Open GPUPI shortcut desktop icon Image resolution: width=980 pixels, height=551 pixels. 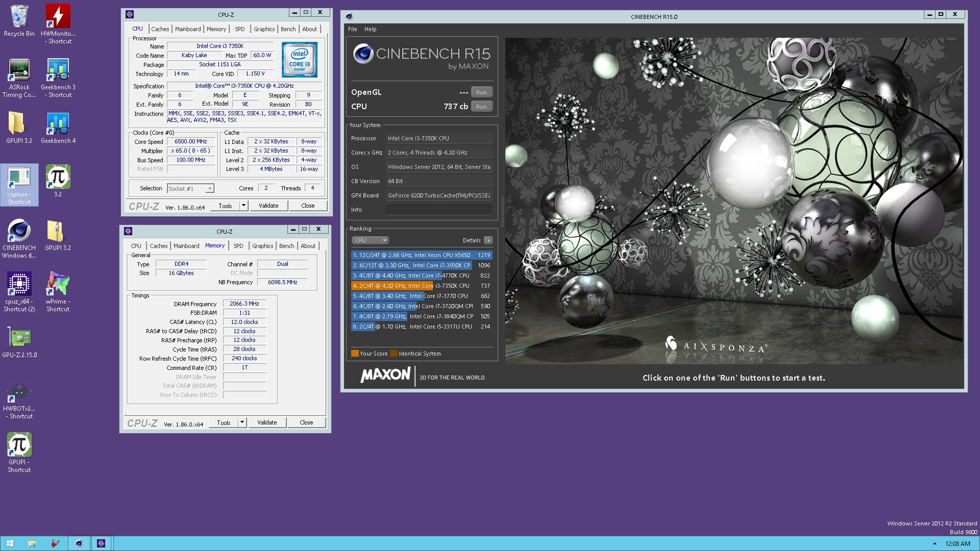(19, 453)
